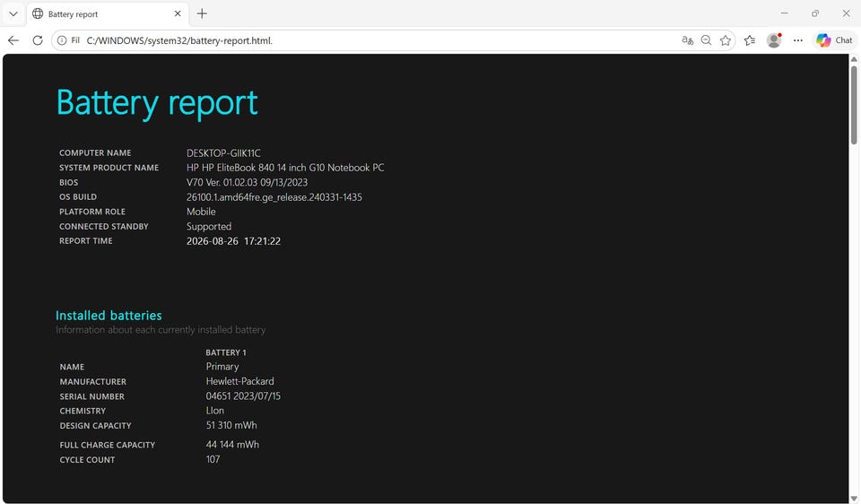Click the COMPUTER NAME label
Screen dimensions: 861x504
point(95,153)
